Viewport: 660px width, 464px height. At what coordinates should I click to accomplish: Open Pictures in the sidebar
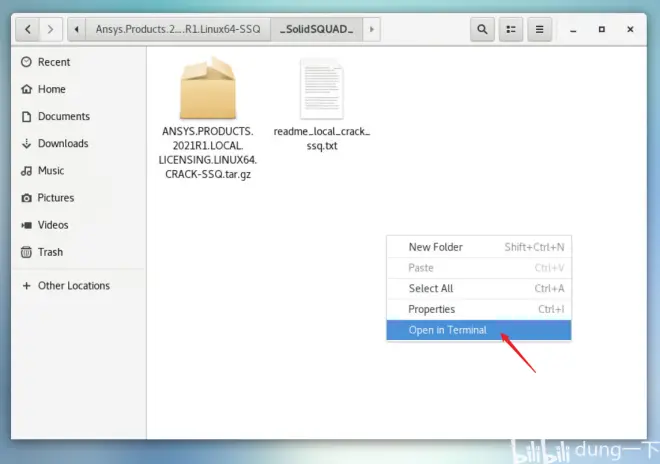click(79, 198)
